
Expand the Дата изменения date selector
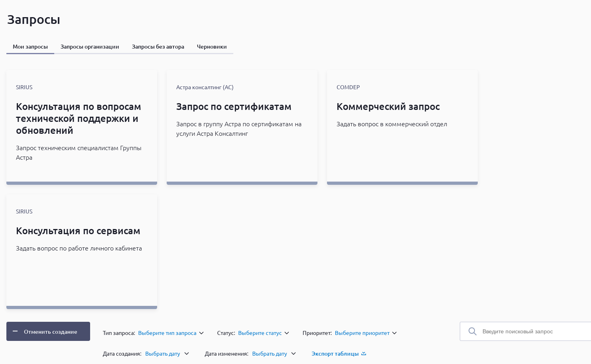[274, 354]
